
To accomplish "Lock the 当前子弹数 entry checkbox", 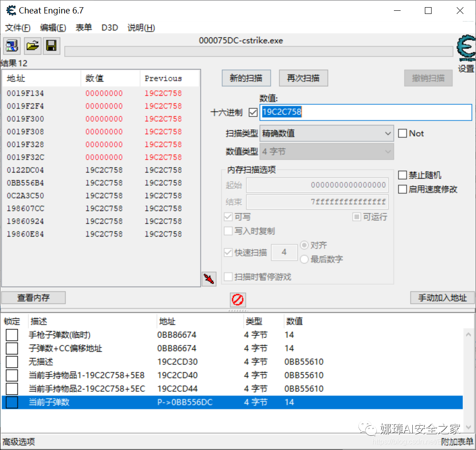I will click(12, 402).
